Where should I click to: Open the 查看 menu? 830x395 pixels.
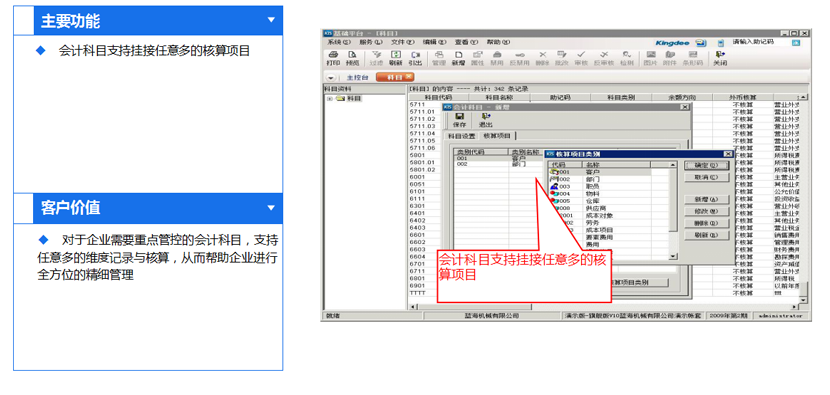466,42
